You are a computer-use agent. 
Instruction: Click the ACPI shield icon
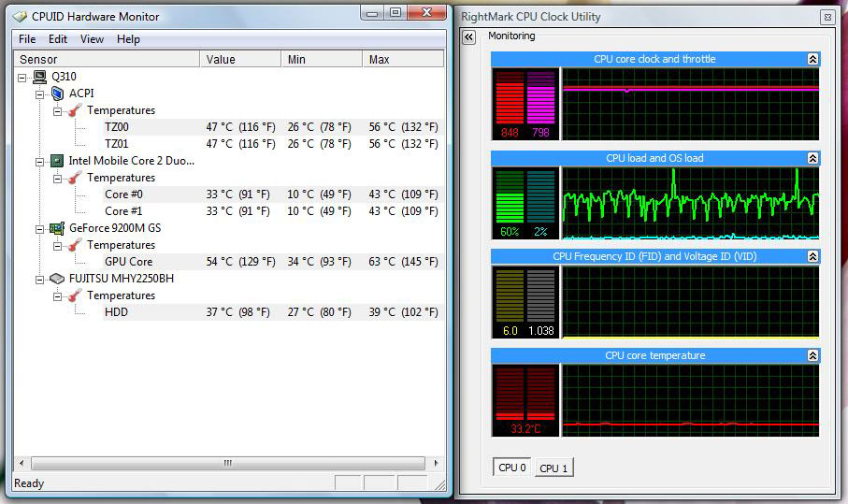point(57,94)
